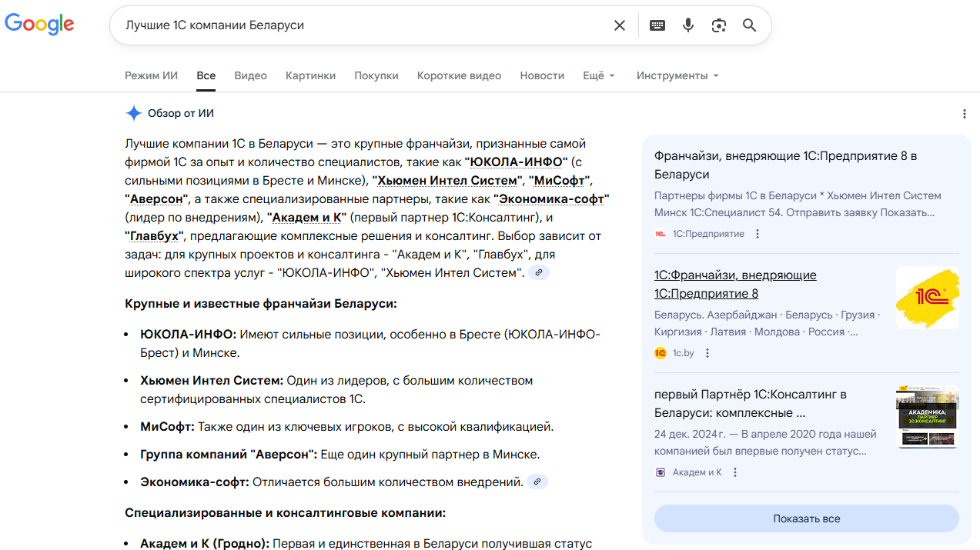
Task: Open AI overview three-dot options menu
Action: click(x=965, y=114)
